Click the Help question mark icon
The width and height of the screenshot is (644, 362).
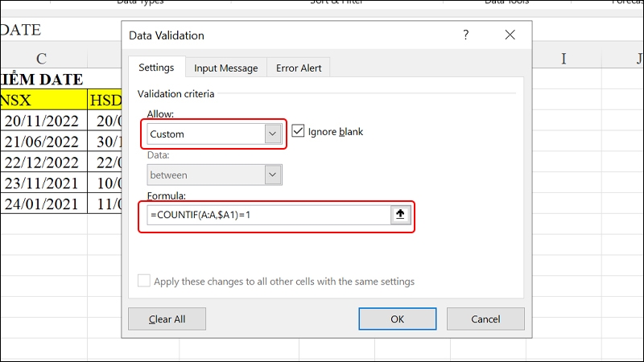(466, 35)
